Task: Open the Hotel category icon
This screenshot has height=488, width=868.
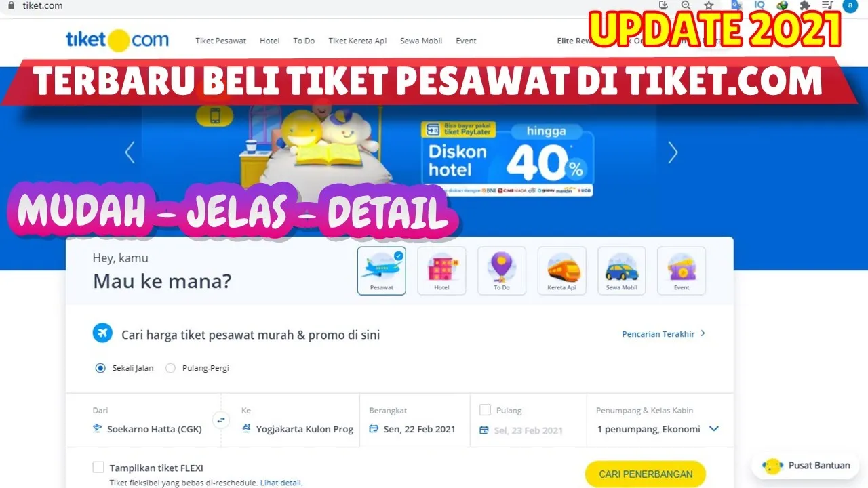Action: [441, 271]
